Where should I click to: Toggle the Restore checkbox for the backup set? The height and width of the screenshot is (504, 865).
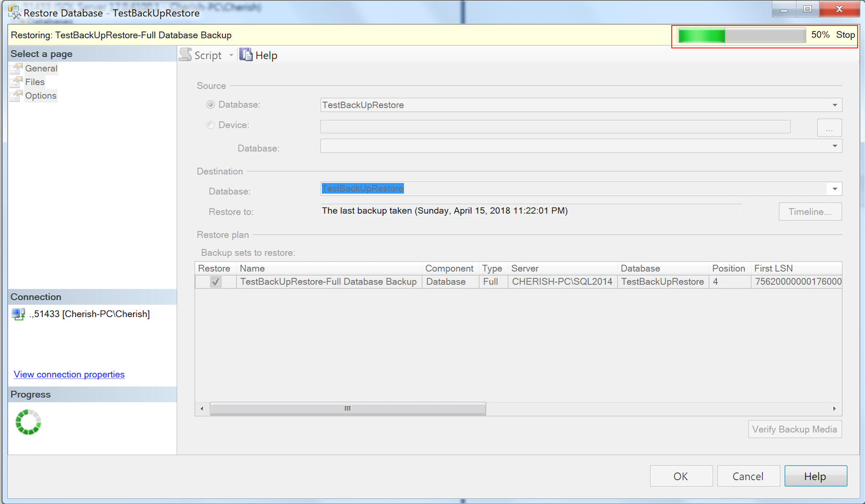pos(216,282)
